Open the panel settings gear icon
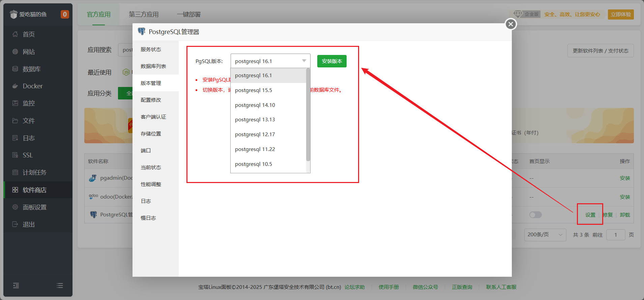644x300 pixels. click(15, 207)
